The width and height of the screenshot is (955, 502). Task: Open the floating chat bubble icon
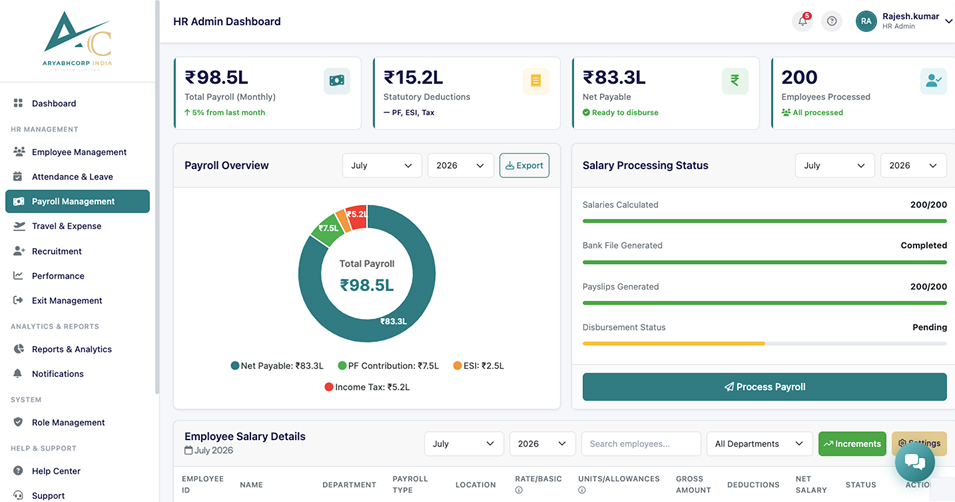(915, 461)
